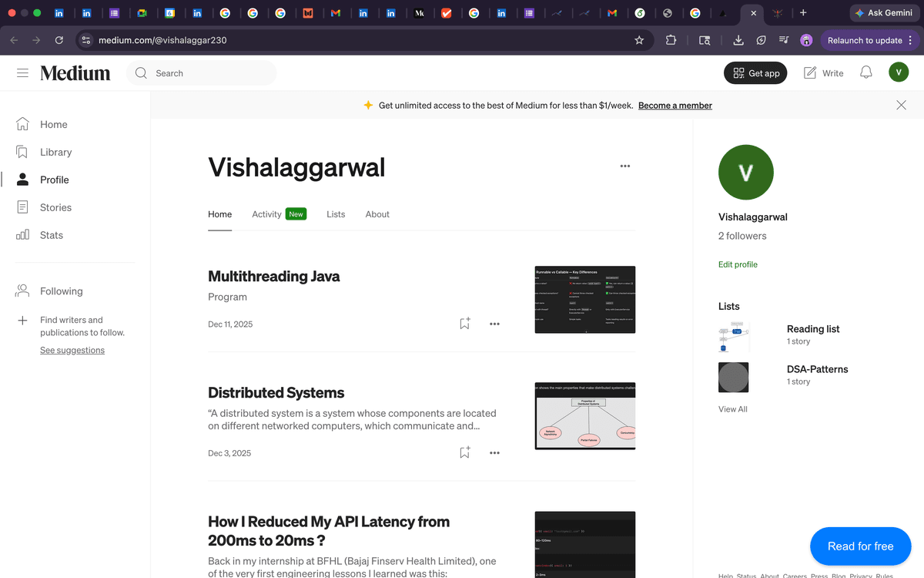Click the DSA-Patterns list thumbnail

coord(734,378)
